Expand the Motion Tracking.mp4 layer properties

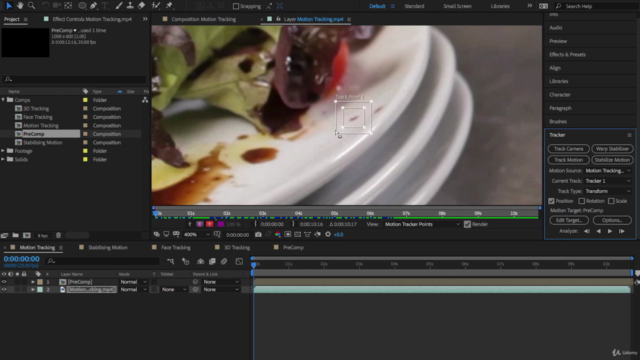click(33, 289)
